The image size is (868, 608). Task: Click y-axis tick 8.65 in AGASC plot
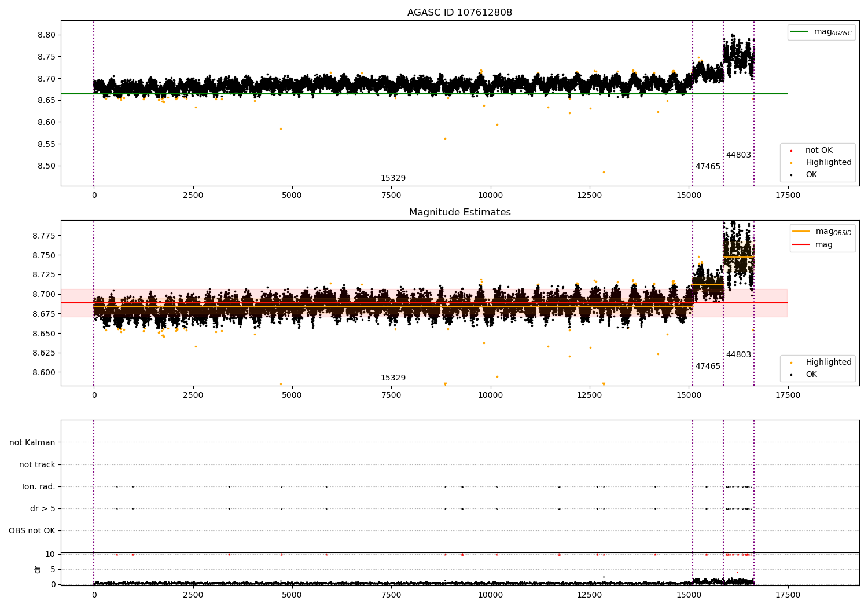click(47, 100)
